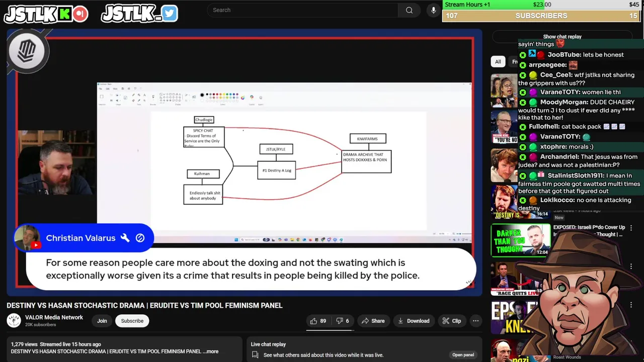Open the more actions menu beside Clip

(x=475, y=321)
